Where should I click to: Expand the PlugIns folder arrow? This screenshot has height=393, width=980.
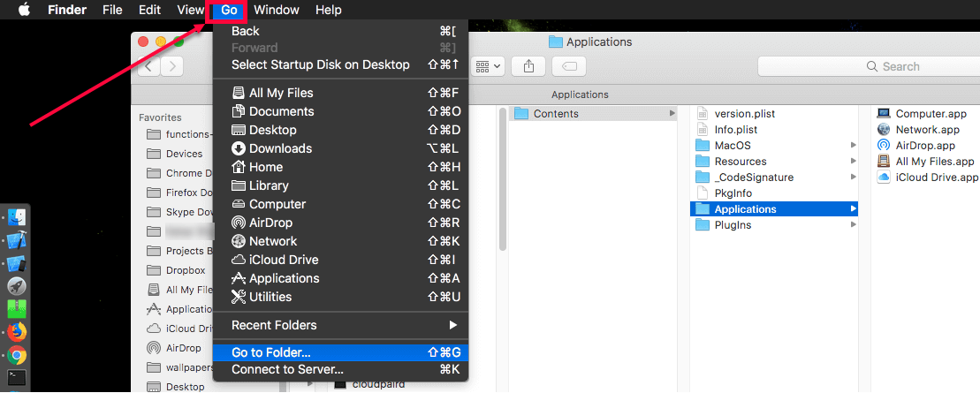coord(853,225)
